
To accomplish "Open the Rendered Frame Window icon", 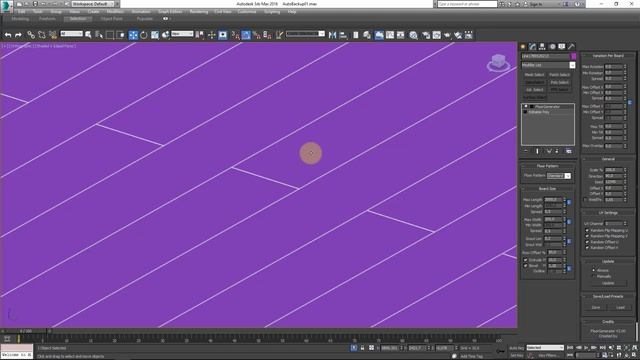I will point(437,35).
